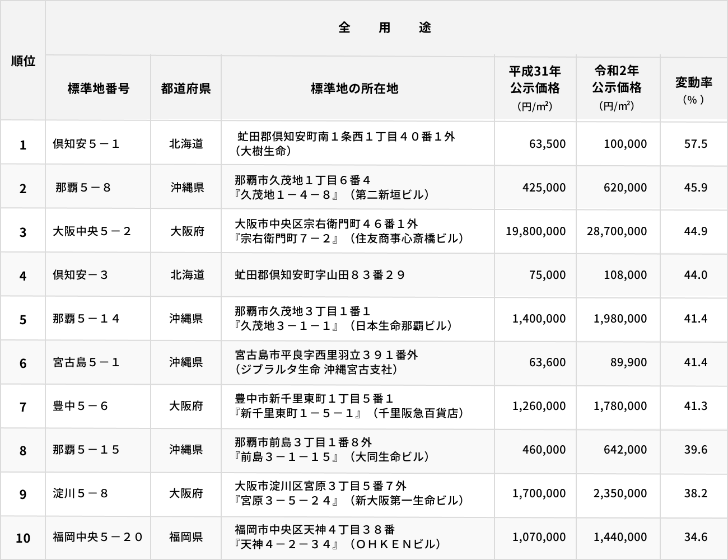
Task: Click the 豊中市新千里東町 address cell
Action: click(349, 406)
